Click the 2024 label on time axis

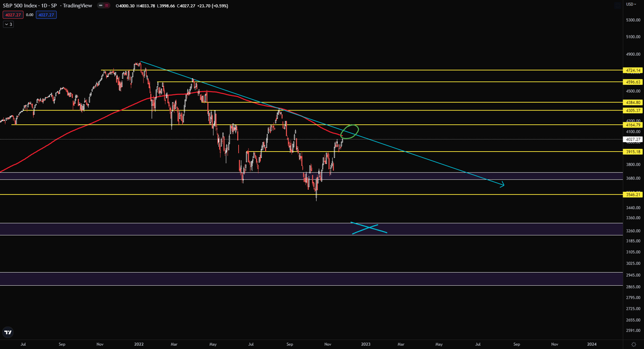click(592, 344)
